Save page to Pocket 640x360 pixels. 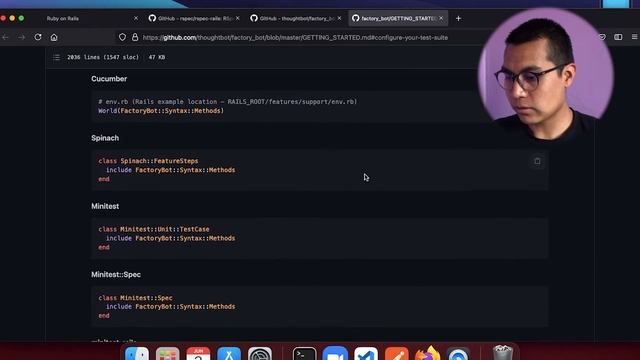pos(602,37)
